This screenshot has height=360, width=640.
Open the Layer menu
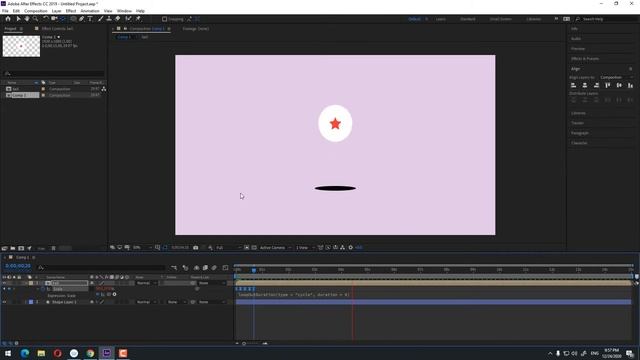point(56,11)
